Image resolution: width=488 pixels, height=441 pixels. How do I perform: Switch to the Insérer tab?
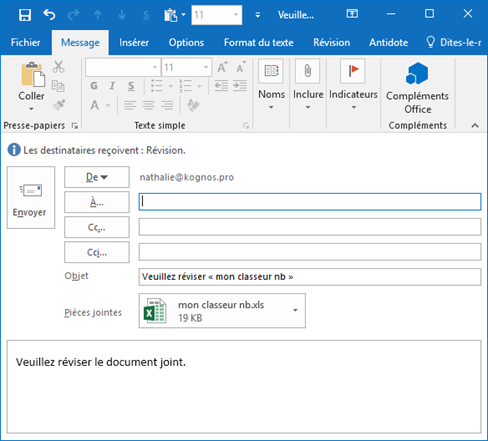(x=134, y=43)
